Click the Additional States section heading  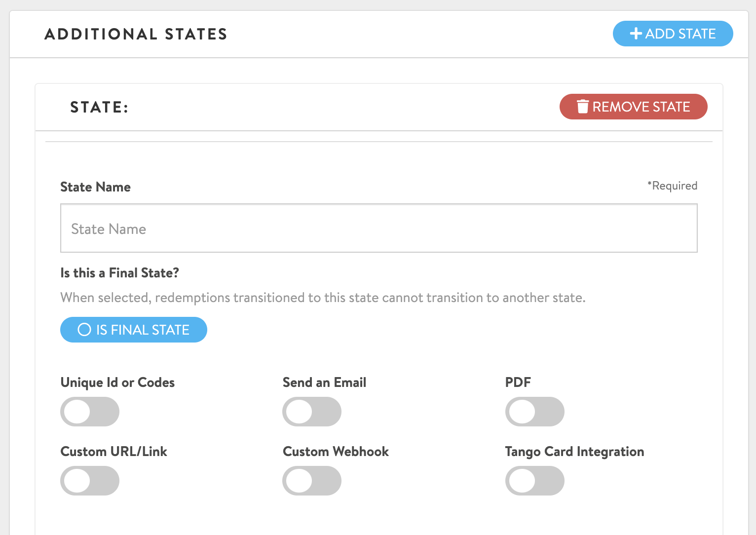click(136, 34)
